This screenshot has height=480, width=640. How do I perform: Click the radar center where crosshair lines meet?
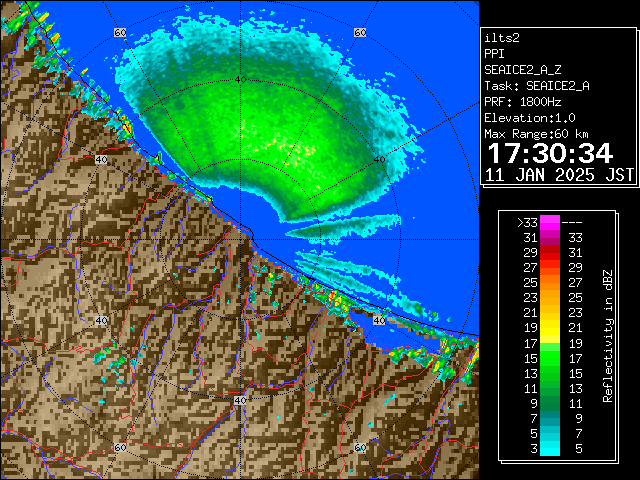tap(240, 240)
